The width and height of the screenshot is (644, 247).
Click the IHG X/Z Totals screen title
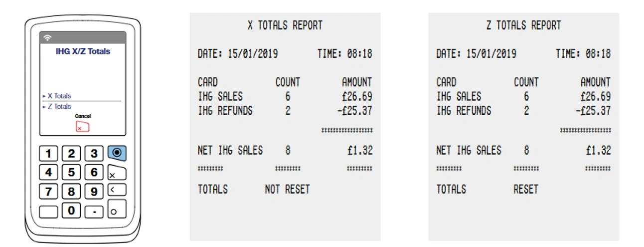coord(83,51)
